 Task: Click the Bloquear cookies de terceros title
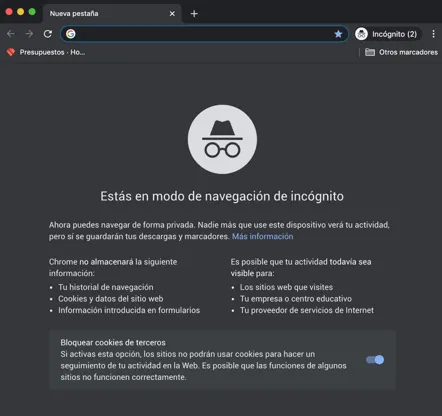[x=113, y=342]
